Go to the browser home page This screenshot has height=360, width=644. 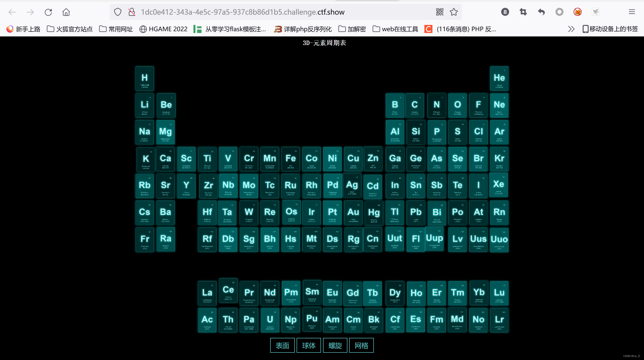(66, 12)
